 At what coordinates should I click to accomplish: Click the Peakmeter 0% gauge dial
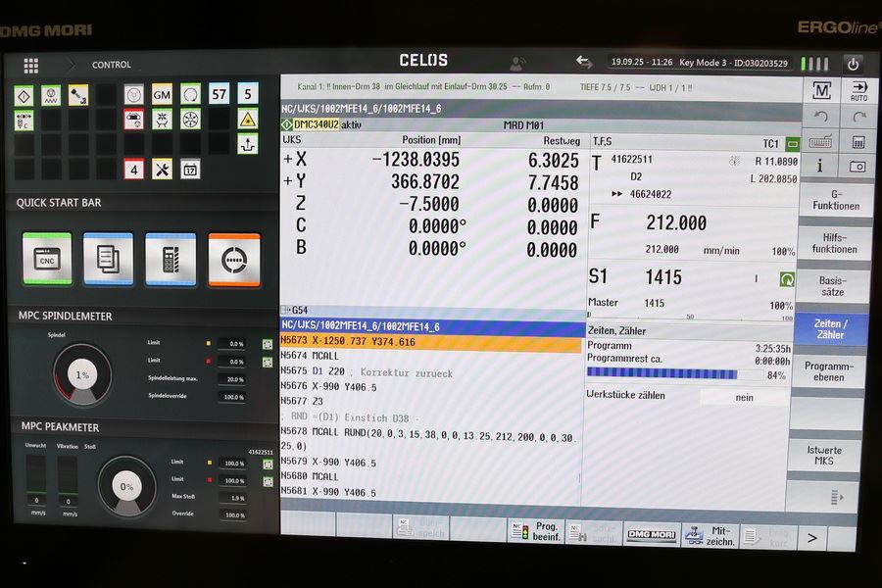[x=126, y=486]
